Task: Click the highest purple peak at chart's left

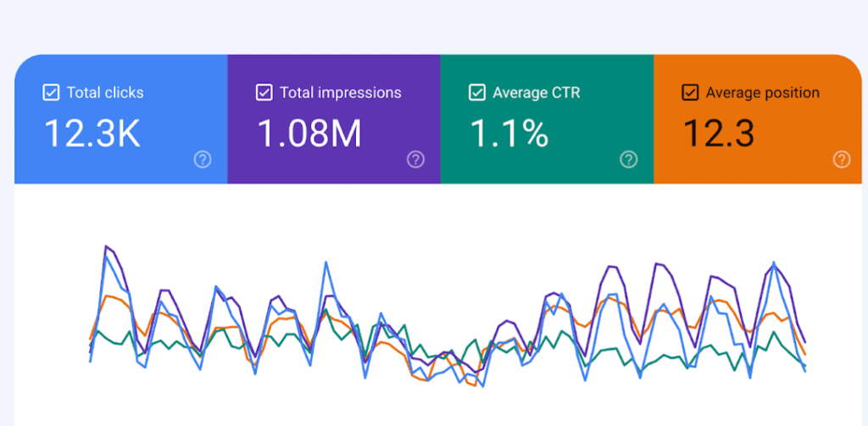Action: pos(106,246)
